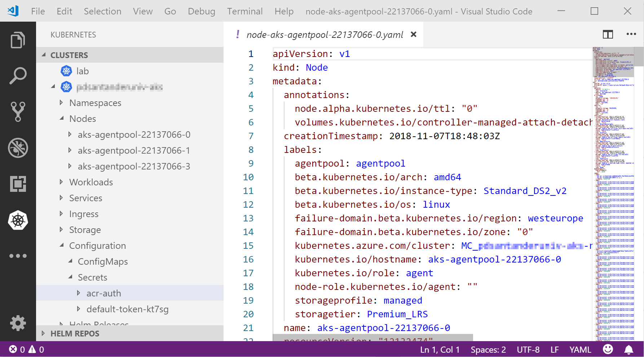Change encoding via UTF-8 indicator
Viewport: 644px width, 357px height.
[x=528, y=349]
